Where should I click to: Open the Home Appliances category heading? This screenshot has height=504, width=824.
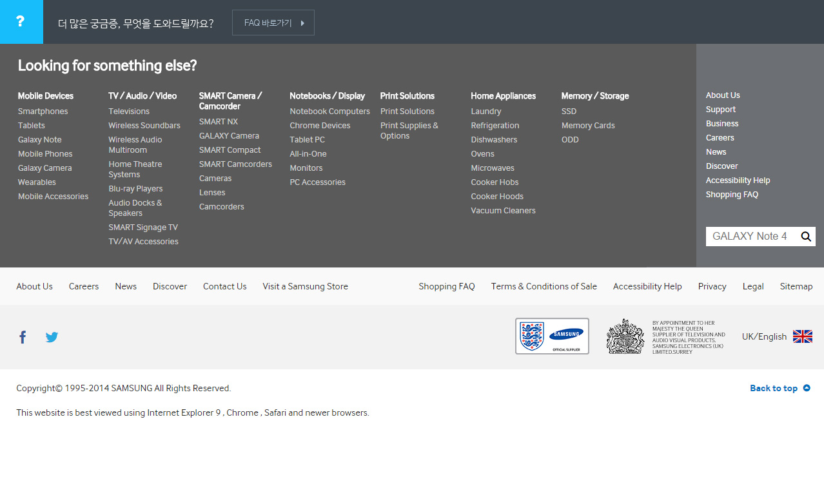pos(504,96)
